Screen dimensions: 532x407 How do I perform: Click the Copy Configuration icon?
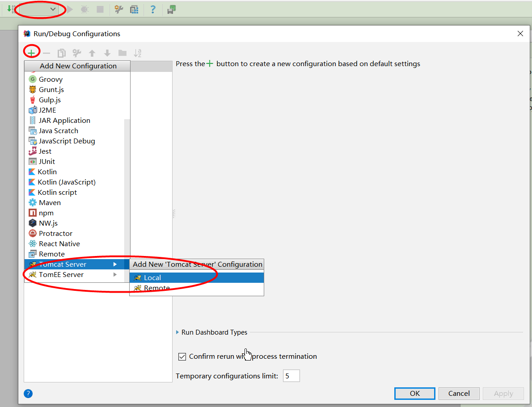coord(61,53)
